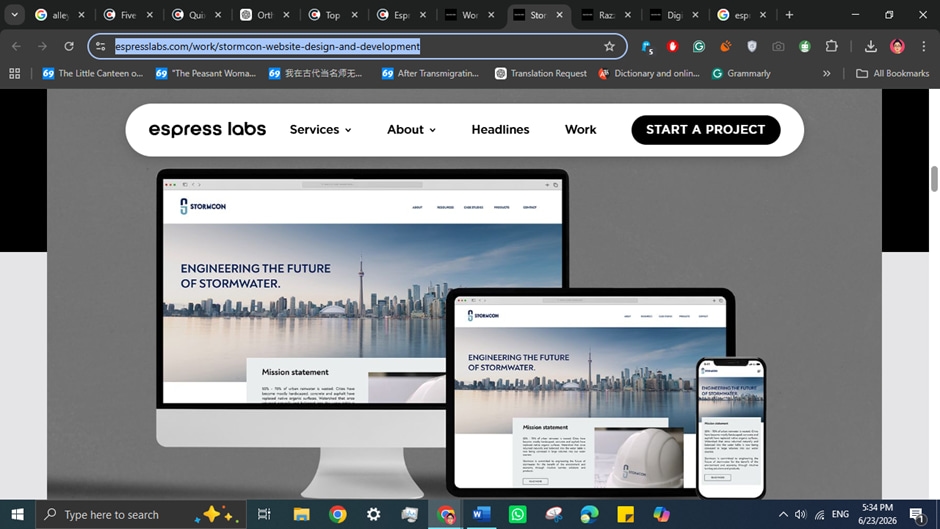
Task: Open the Windows Start menu
Action: tap(17, 514)
